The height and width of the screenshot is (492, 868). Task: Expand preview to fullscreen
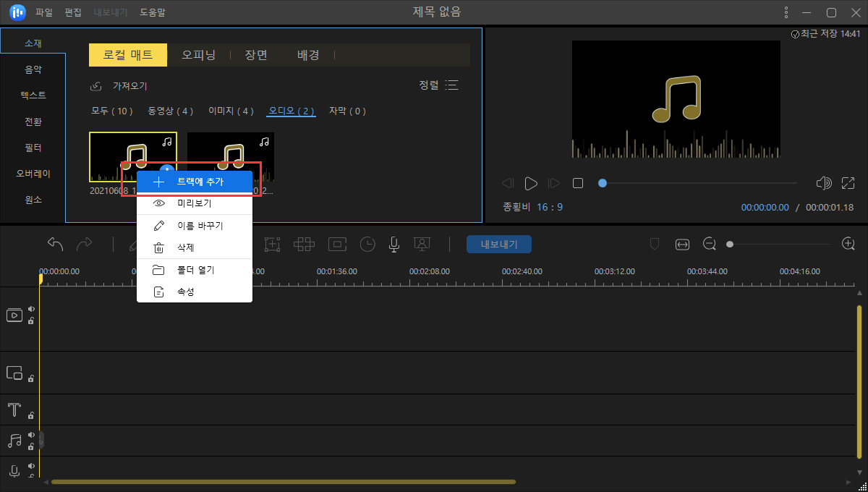point(848,183)
